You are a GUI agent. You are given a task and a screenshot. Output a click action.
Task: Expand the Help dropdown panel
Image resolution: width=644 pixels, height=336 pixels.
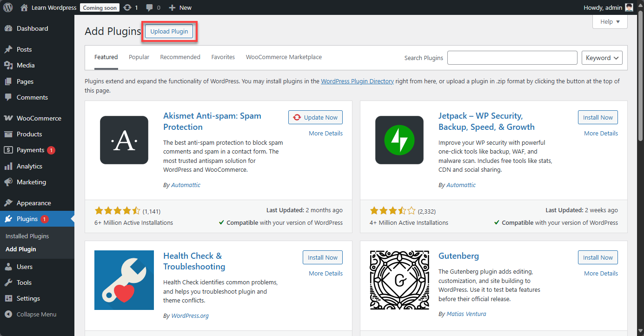[x=610, y=22]
